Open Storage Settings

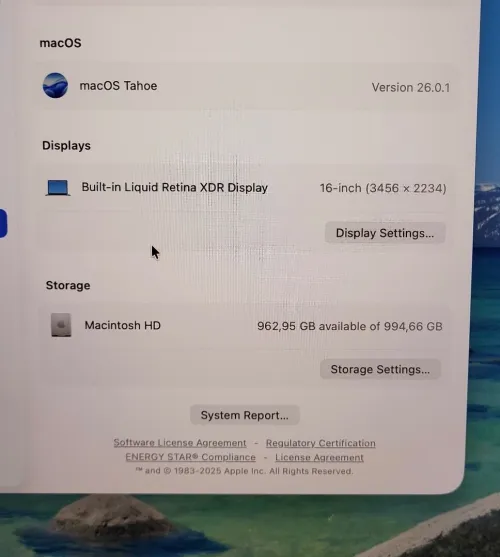coord(380,369)
